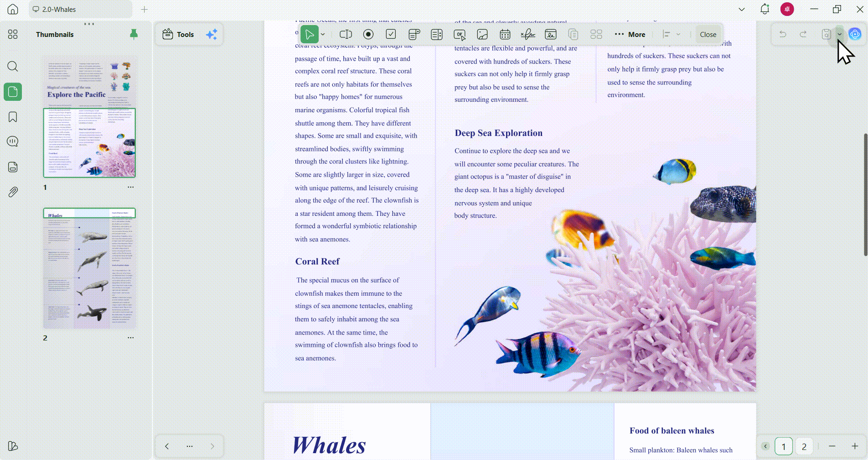The image size is (868, 460).
Task: Click the Food of baleen whales heading
Action: [672, 431]
